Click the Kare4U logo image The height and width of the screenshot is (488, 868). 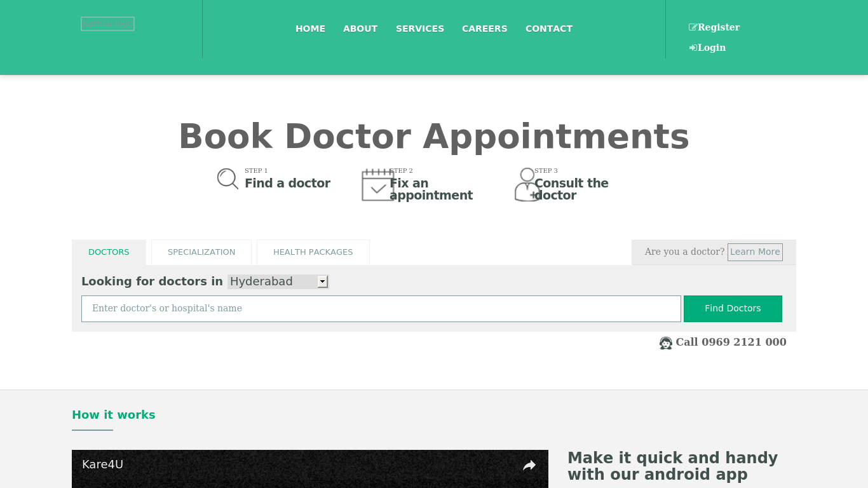point(107,24)
